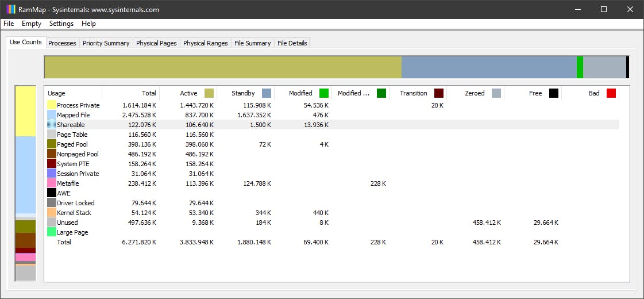Click the gray Zeroed segment of horizontal bar
The width and height of the screenshot is (644, 299).
[604, 67]
